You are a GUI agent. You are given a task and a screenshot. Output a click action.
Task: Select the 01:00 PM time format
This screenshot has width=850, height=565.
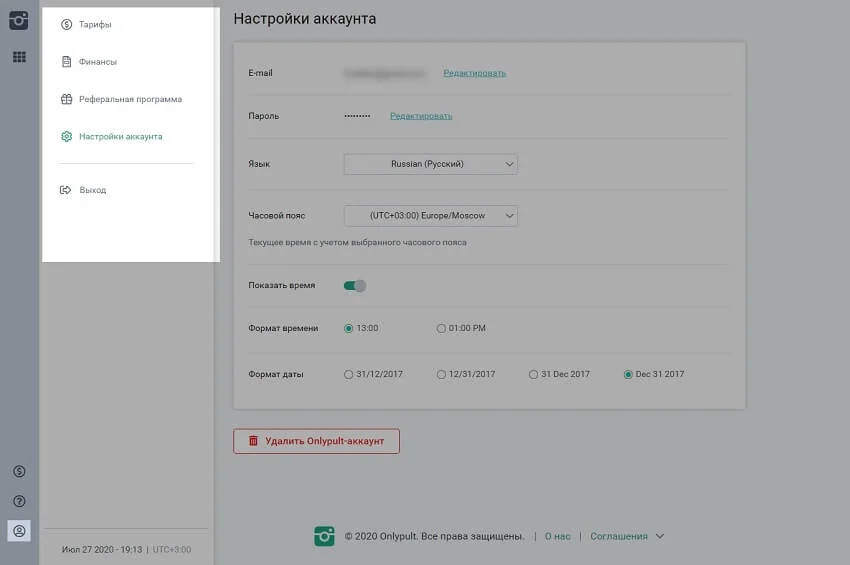442,329
